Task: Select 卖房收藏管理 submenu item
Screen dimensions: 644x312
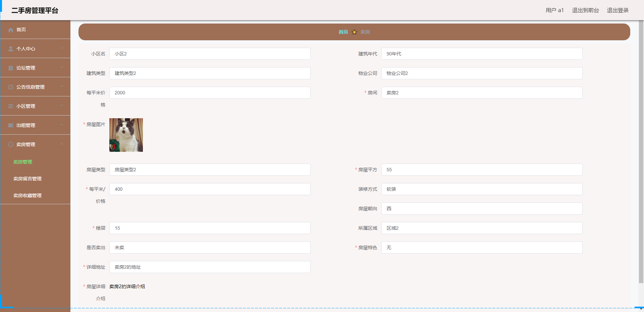Action: (35, 195)
